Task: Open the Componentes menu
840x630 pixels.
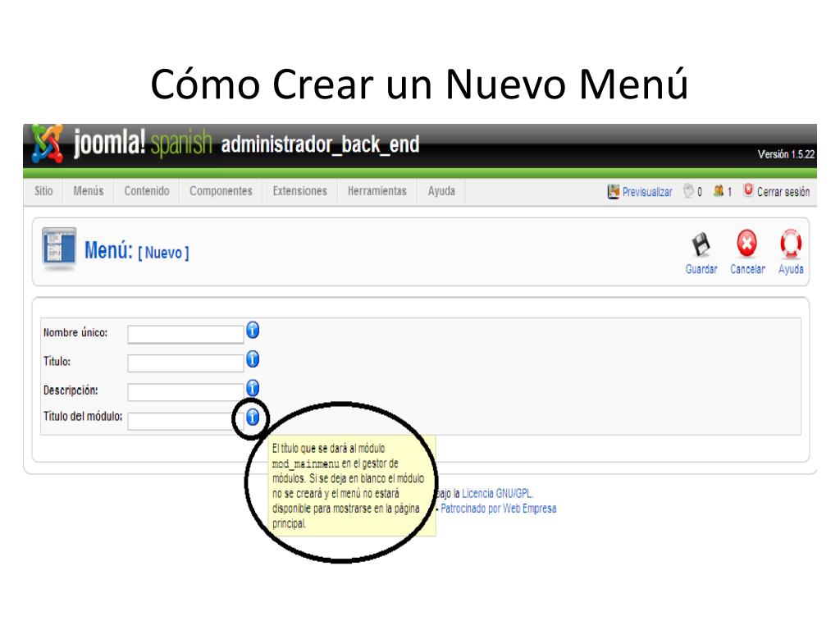Action: click(x=221, y=191)
